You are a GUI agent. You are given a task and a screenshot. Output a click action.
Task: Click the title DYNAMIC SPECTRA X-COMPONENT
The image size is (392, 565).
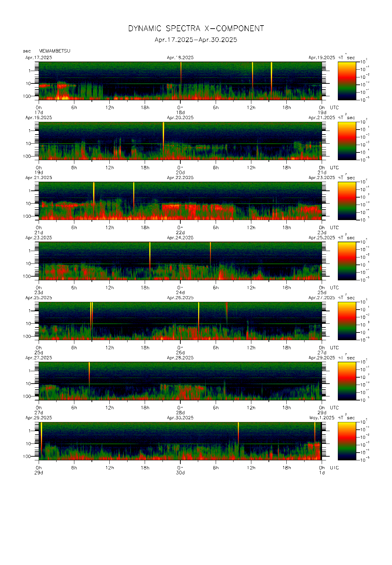pyautogui.click(x=196, y=29)
